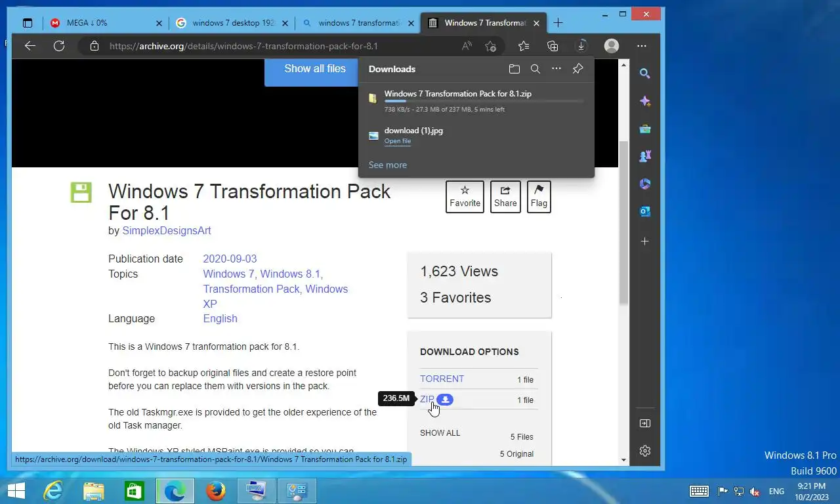Open the Windows Start button

16,490
